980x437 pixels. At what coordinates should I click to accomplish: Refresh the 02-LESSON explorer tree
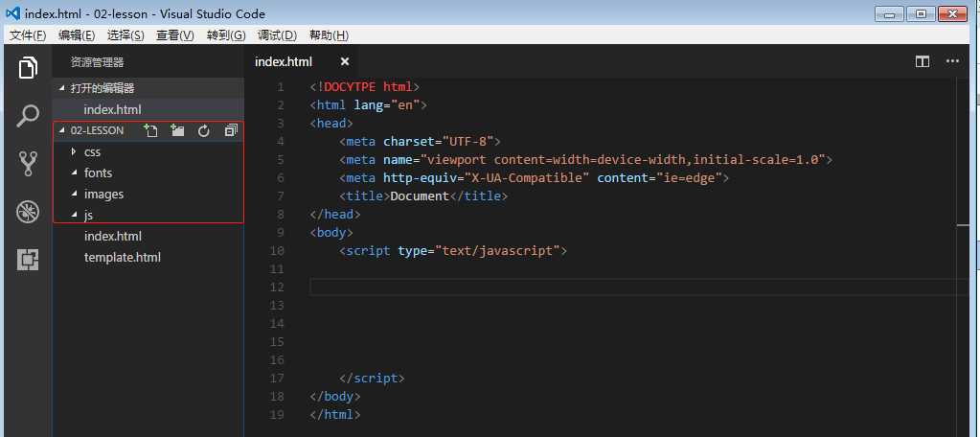coord(204,130)
